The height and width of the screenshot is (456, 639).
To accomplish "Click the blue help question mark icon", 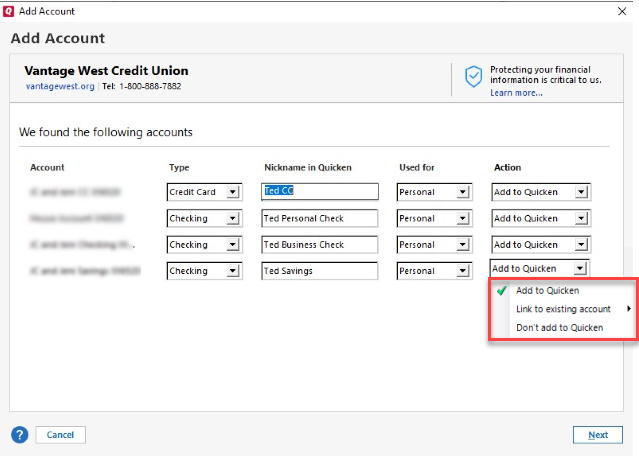I will (19, 434).
